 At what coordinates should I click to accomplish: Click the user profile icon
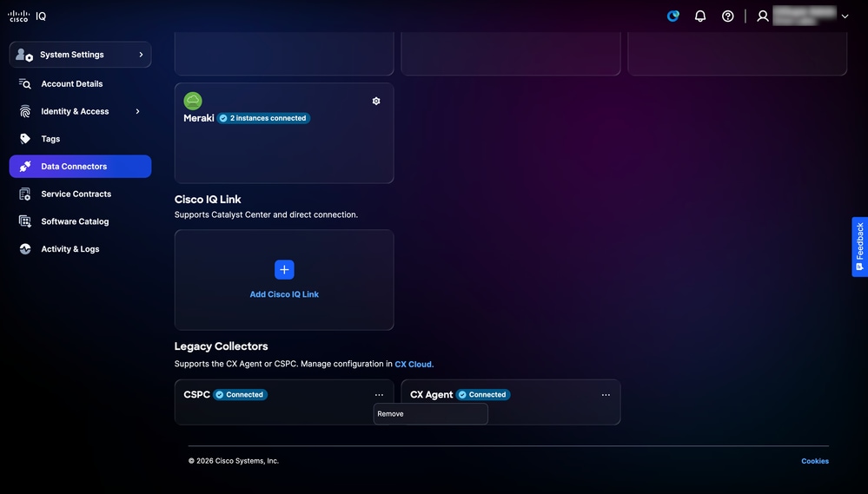(x=763, y=16)
